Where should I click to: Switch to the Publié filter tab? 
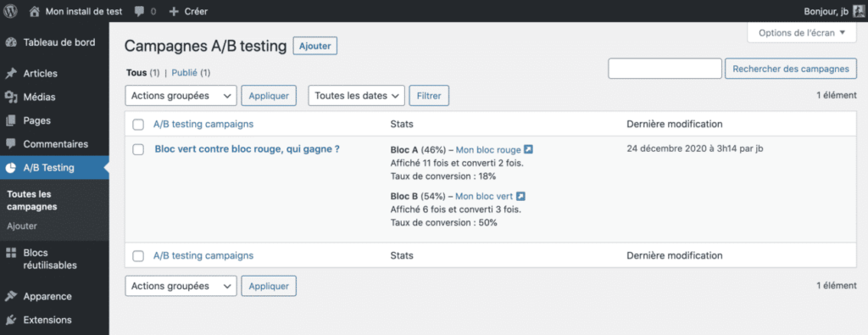coord(185,73)
